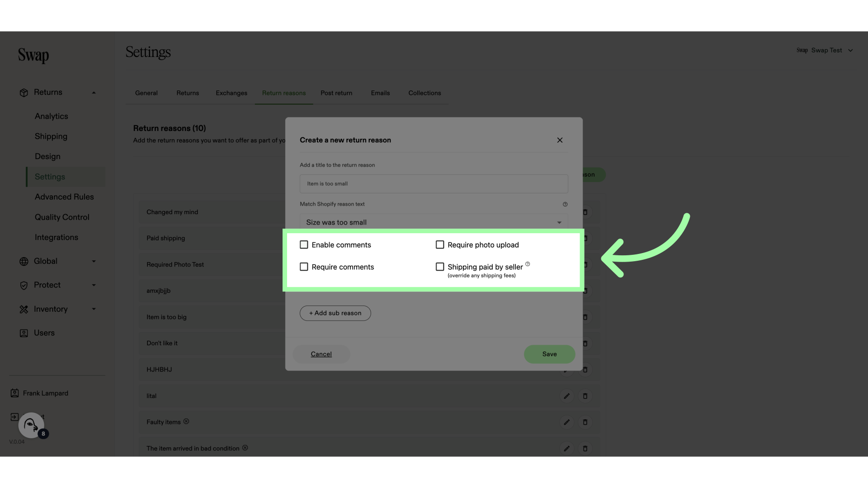
Task: Select Settings in sidebar
Action: click(x=66, y=177)
